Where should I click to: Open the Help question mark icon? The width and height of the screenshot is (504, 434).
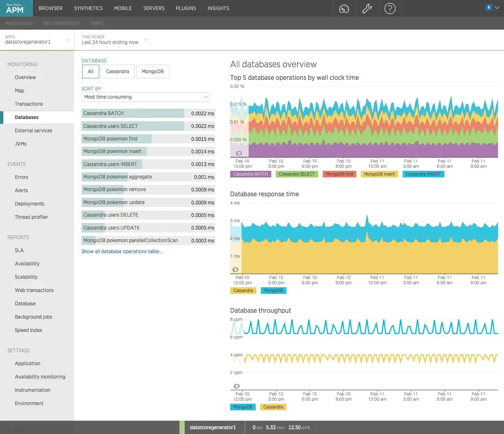click(390, 8)
